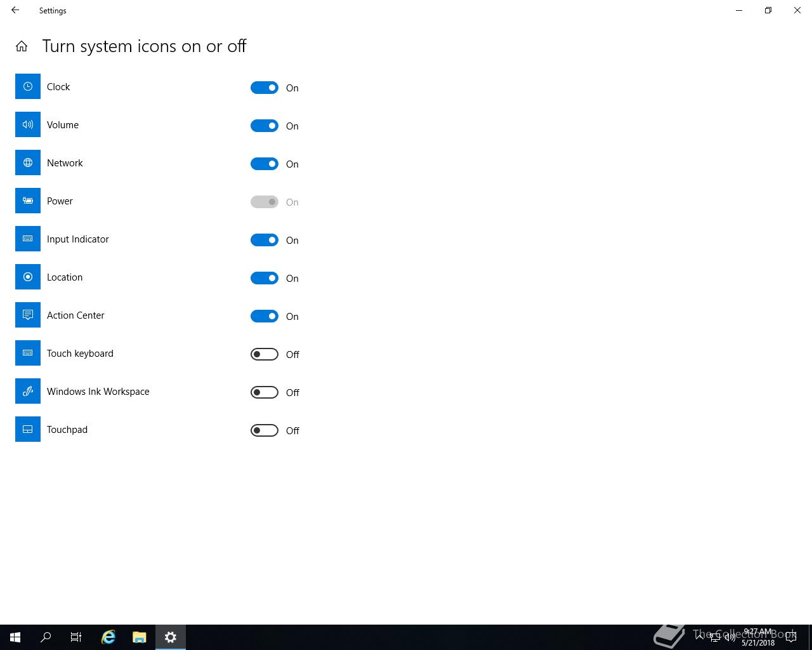This screenshot has height=650, width=812.
Task: Open Action Center from system tray
Action: (791, 637)
